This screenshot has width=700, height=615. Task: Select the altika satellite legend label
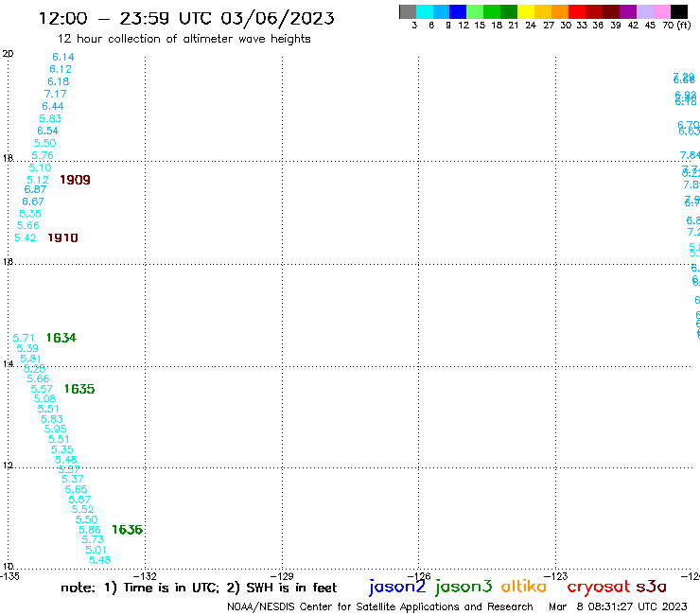[x=524, y=587]
